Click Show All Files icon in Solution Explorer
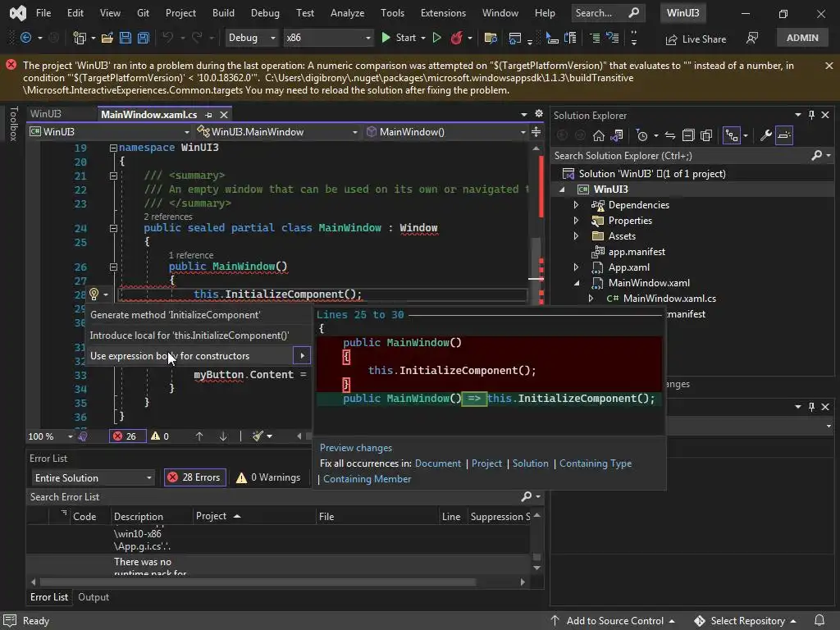The width and height of the screenshot is (840, 630). 706,135
